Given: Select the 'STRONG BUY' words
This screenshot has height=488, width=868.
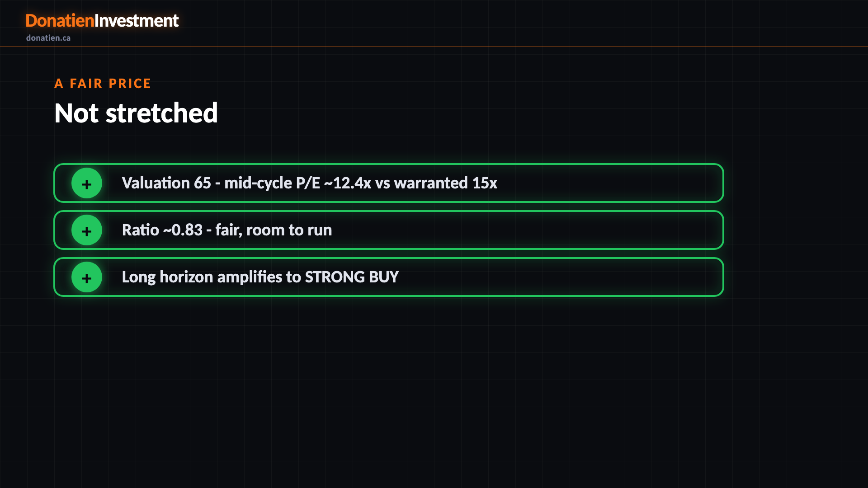Looking at the screenshot, I should coord(352,277).
